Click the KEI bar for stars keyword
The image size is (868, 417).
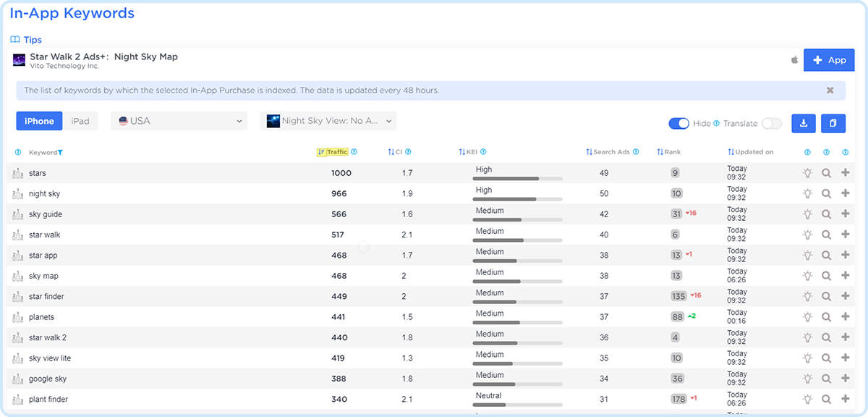517,178
